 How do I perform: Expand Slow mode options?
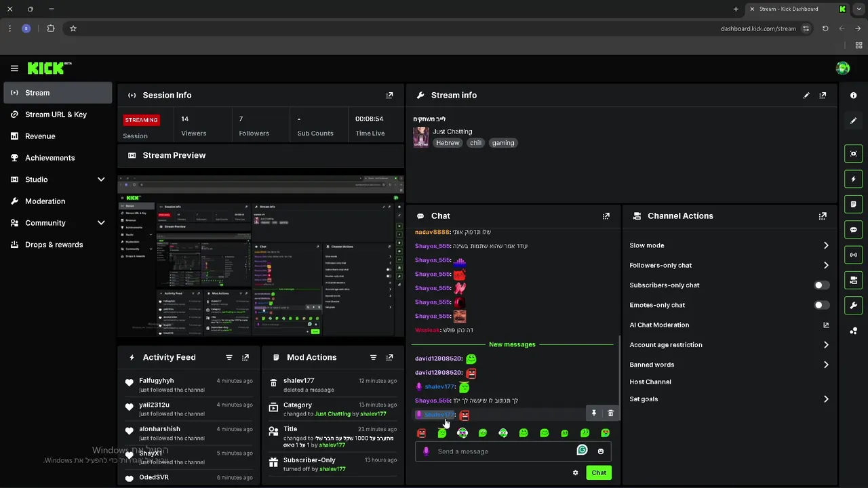826,245
